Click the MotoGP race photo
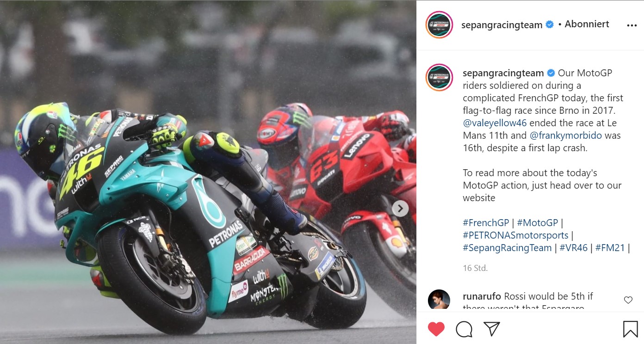Image resolution: width=644 pixels, height=344 pixels. coord(208,172)
